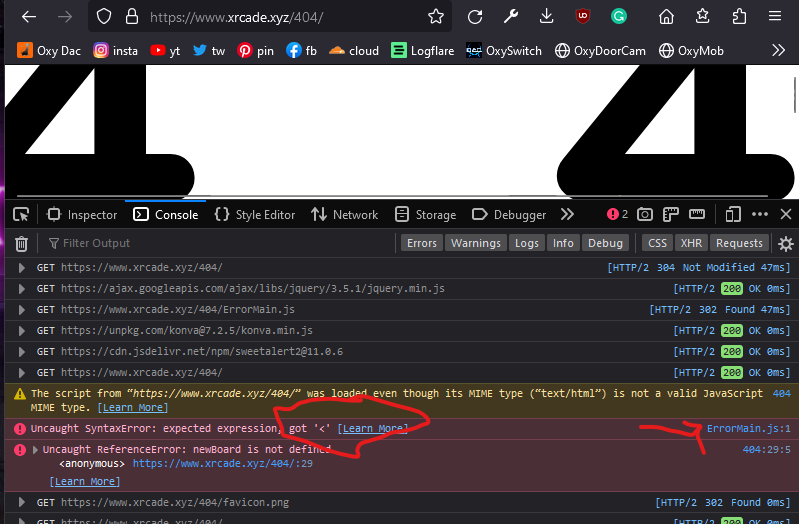
Task: Toggle the devtools rulers icon
Action: point(671,215)
